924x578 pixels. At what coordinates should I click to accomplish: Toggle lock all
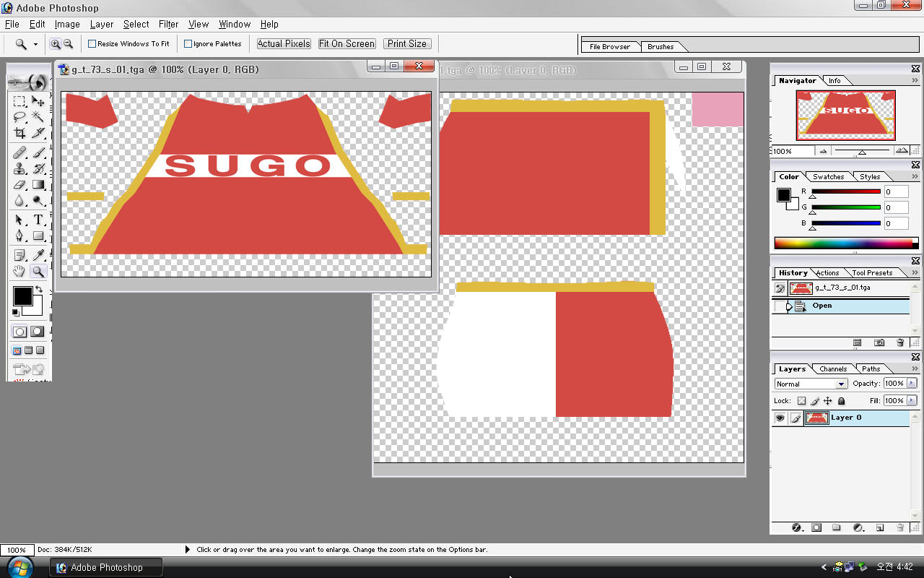click(842, 401)
